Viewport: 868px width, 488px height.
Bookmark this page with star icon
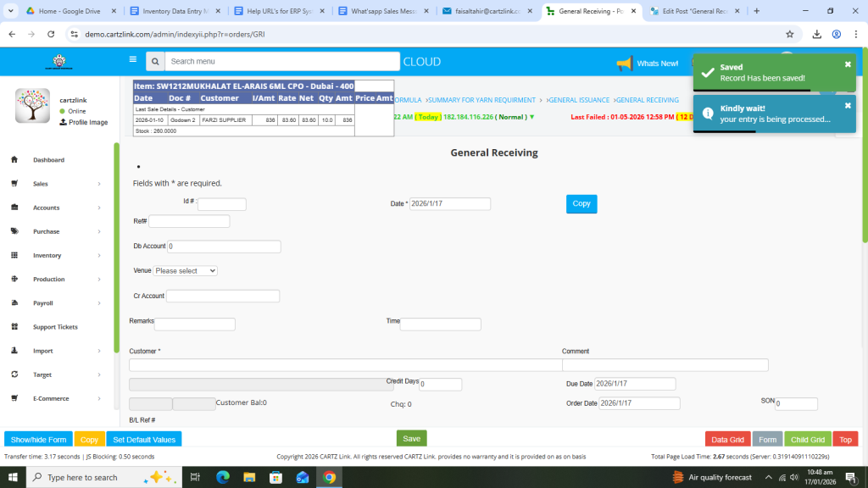[790, 34]
